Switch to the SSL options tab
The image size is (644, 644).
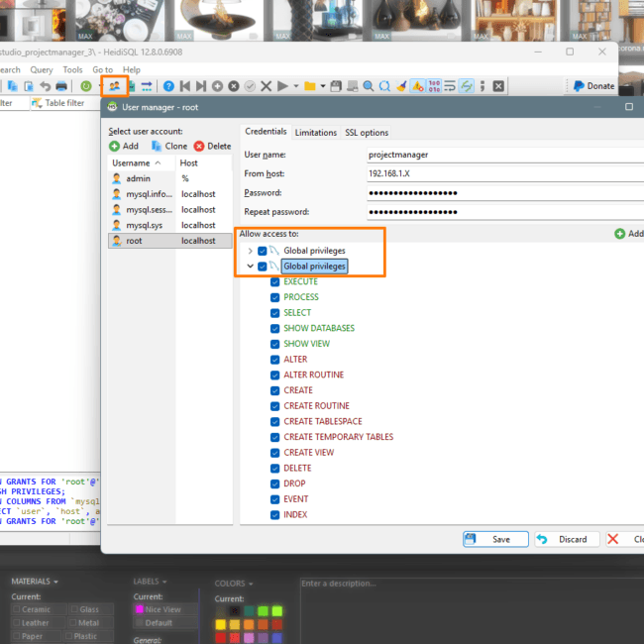(367, 133)
